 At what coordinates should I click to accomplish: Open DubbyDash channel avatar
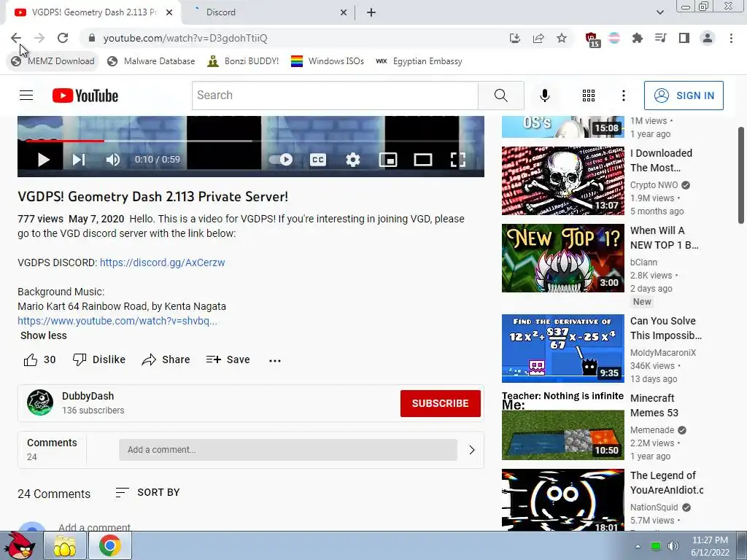pos(40,402)
